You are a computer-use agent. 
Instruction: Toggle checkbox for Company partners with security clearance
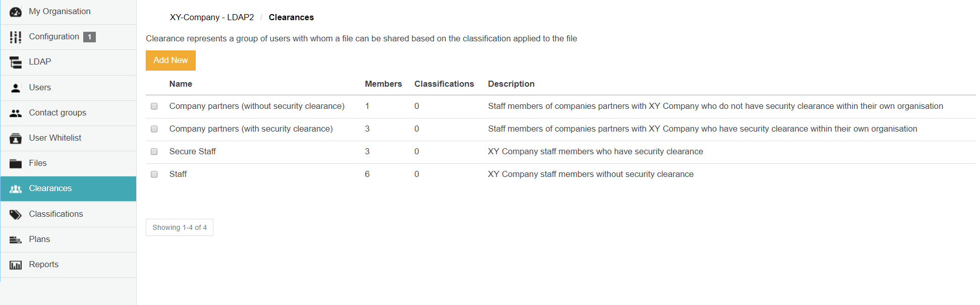tap(154, 129)
